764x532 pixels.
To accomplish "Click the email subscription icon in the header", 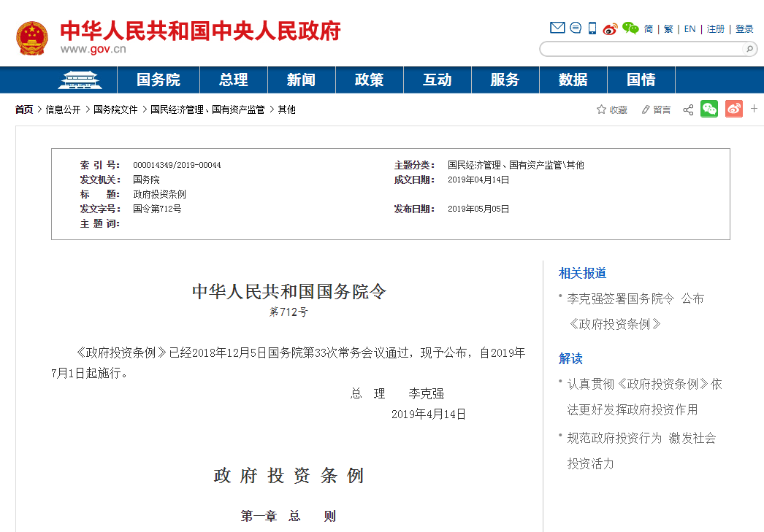I will 557,27.
